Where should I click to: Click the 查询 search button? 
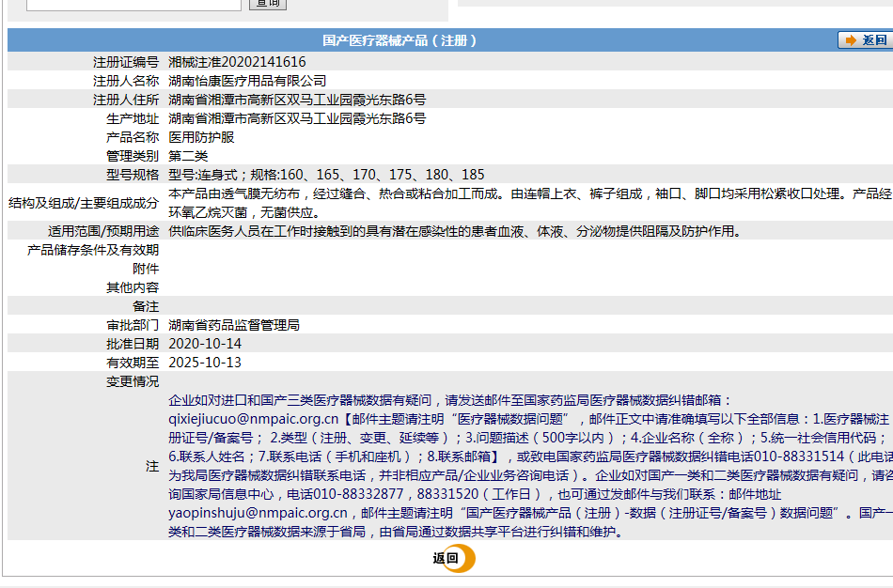[268, 4]
